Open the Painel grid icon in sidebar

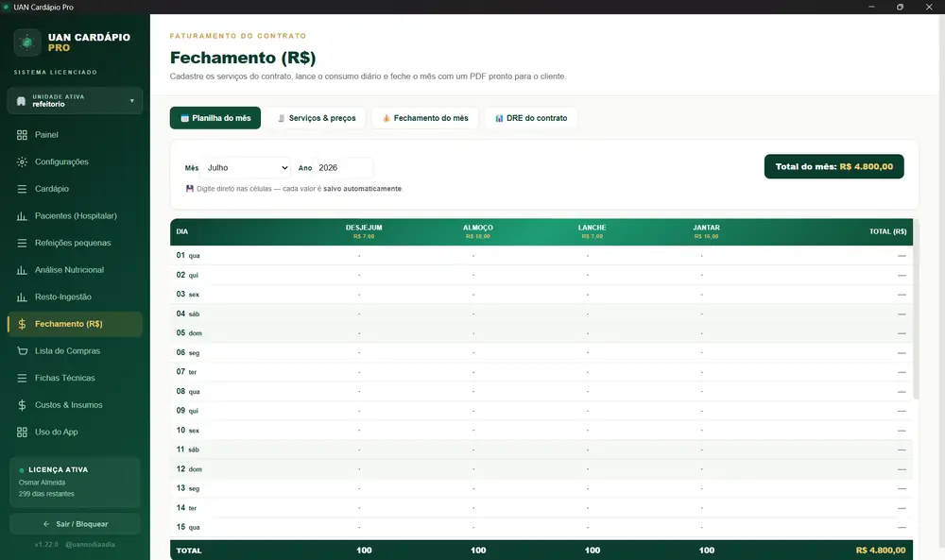[22, 135]
